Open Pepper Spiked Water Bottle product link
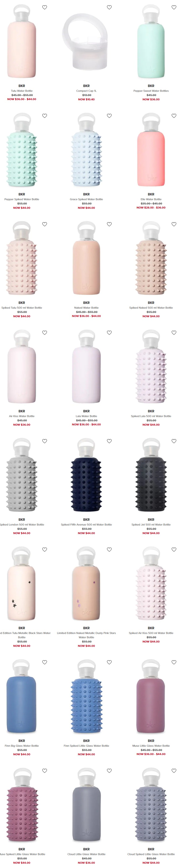 [21, 199]
